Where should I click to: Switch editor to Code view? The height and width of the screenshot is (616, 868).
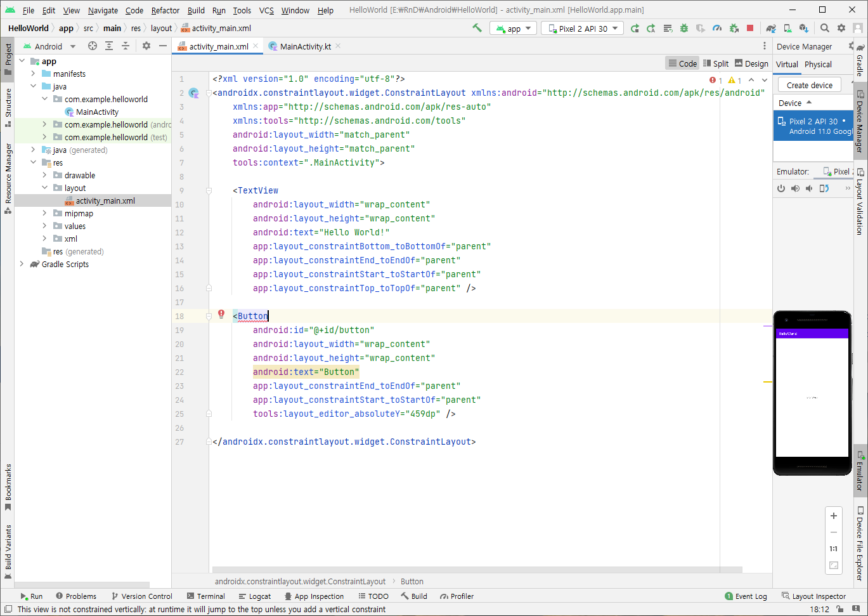tap(682, 63)
